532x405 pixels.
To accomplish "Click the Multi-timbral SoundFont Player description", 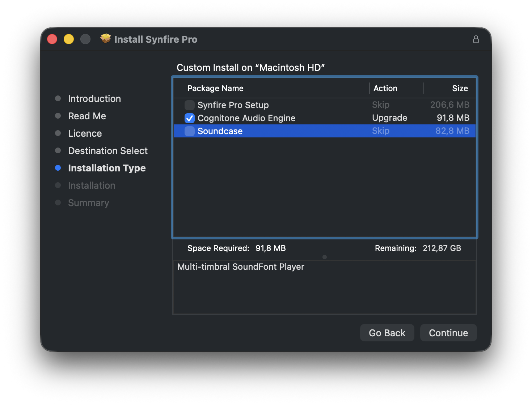I will tap(241, 267).
